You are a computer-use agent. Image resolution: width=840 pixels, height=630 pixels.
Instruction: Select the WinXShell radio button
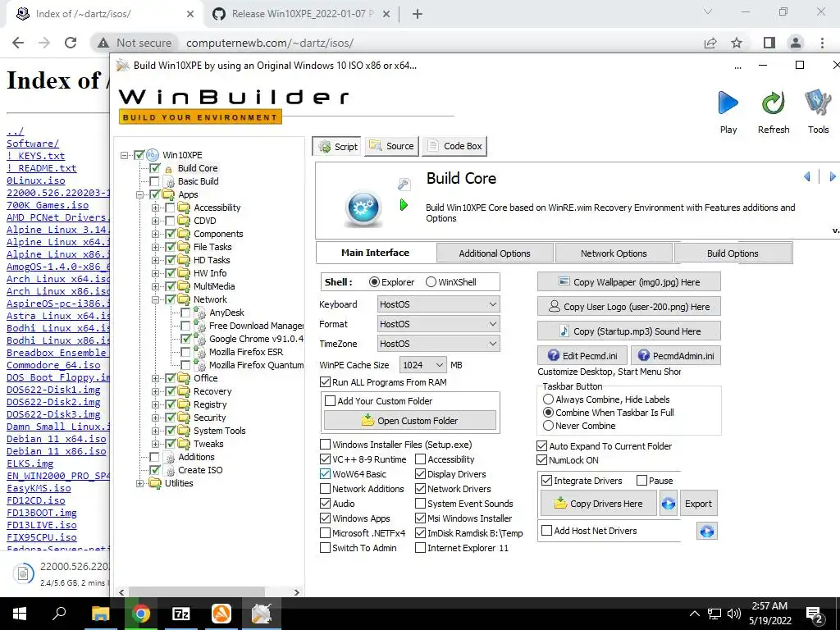431,282
